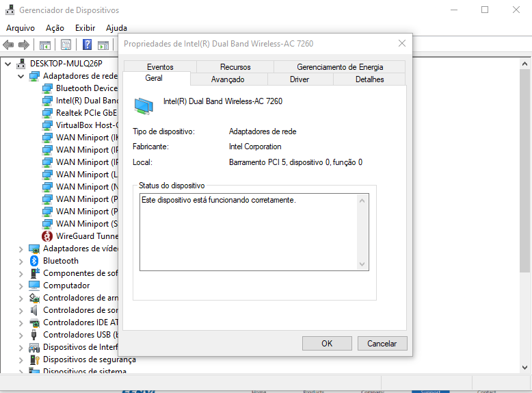Image resolution: width=532 pixels, height=393 pixels.
Task: Click the Dispositivos de Interface icon
Action: click(34, 347)
